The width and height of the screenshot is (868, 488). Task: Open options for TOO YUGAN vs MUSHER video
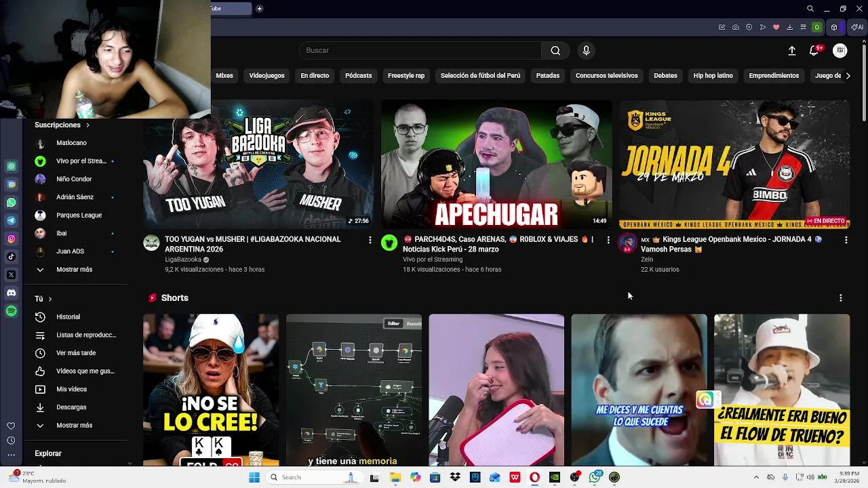pos(370,240)
